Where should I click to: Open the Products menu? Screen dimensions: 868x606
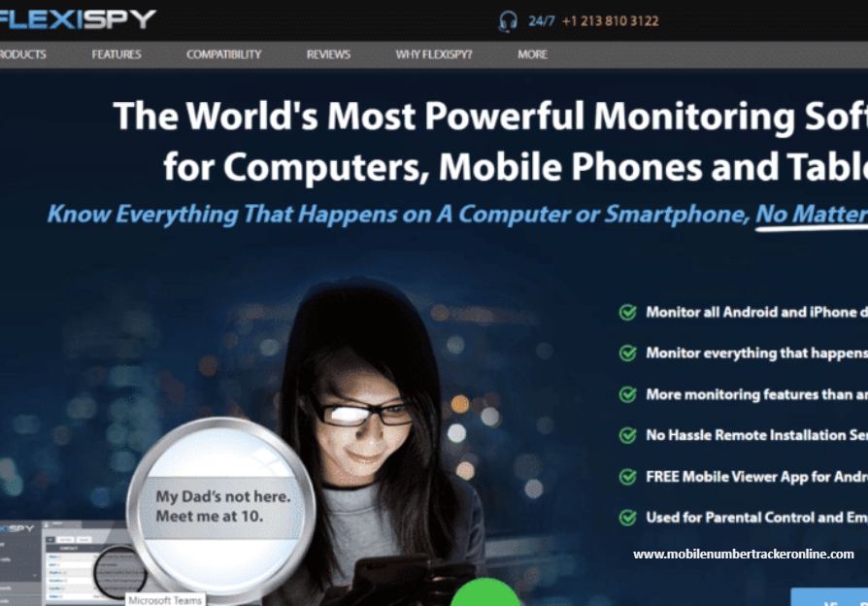click(22, 54)
